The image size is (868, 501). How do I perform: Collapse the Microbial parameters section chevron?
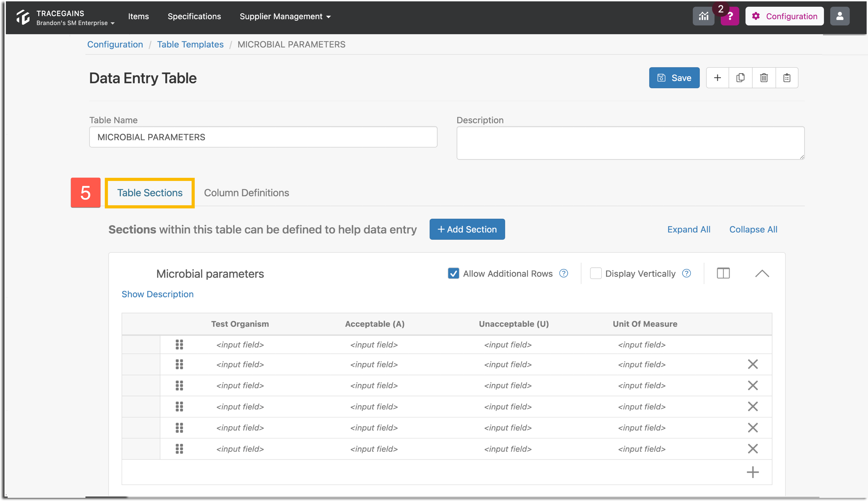pos(762,273)
